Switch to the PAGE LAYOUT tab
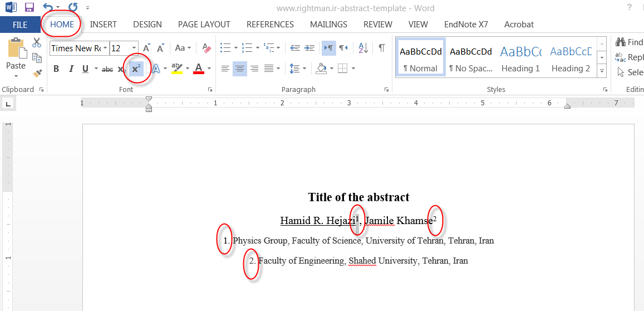 tap(204, 25)
